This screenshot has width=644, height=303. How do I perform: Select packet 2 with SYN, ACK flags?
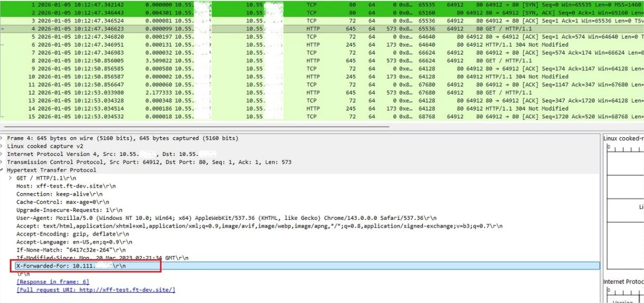click(322, 13)
